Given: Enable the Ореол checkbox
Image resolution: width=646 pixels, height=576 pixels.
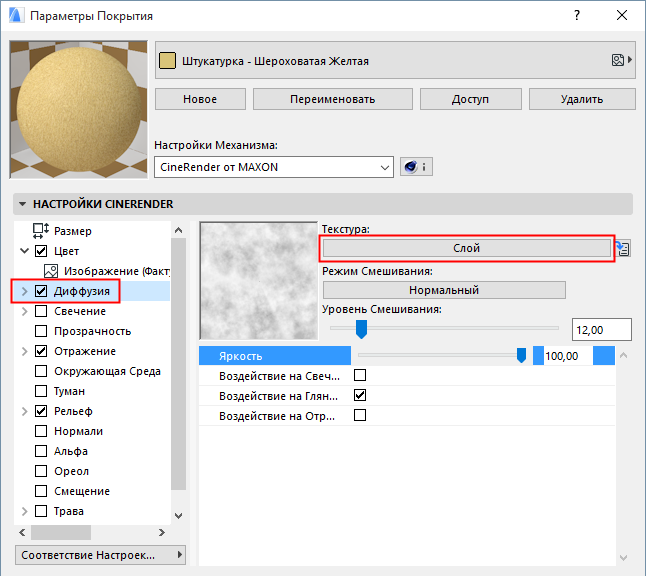Looking at the screenshot, I should 41,471.
